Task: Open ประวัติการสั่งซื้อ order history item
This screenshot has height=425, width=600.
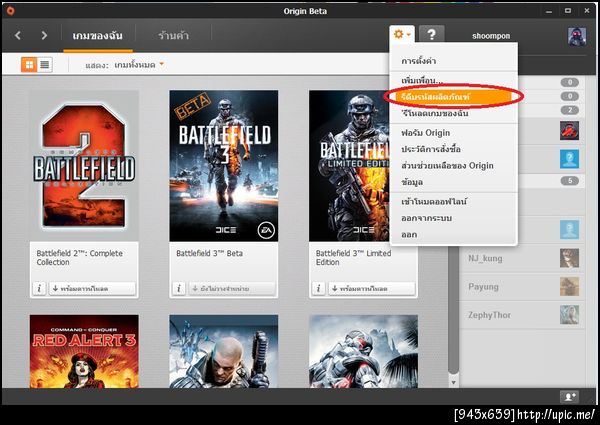Action: [453, 149]
